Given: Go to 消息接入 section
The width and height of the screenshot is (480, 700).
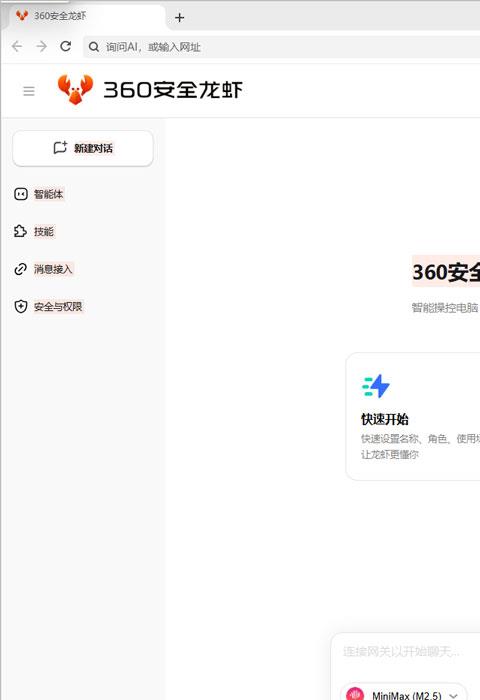Looking at the screenshot, I should click(53, 269).
